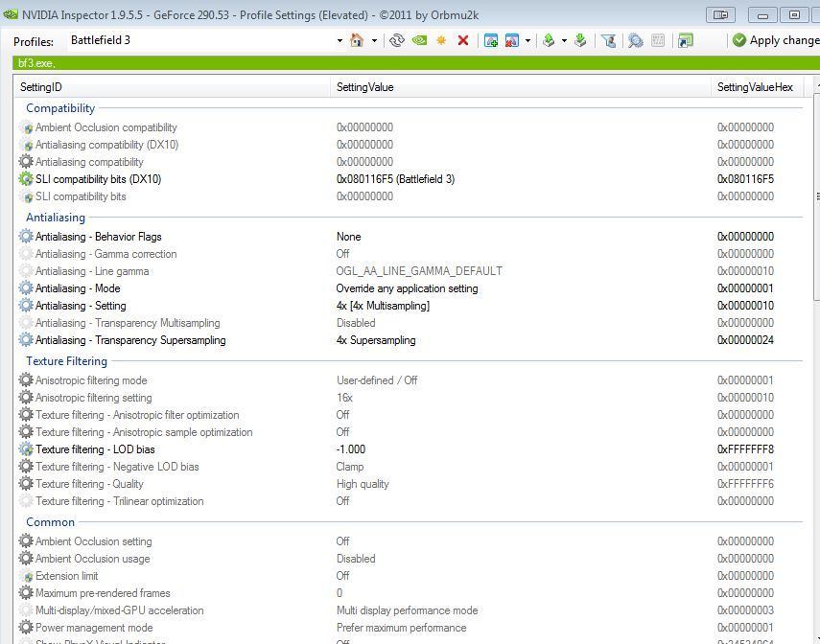Click the funnel filter settings icon
The image size is (820, 644).
(x=608, y=40)
